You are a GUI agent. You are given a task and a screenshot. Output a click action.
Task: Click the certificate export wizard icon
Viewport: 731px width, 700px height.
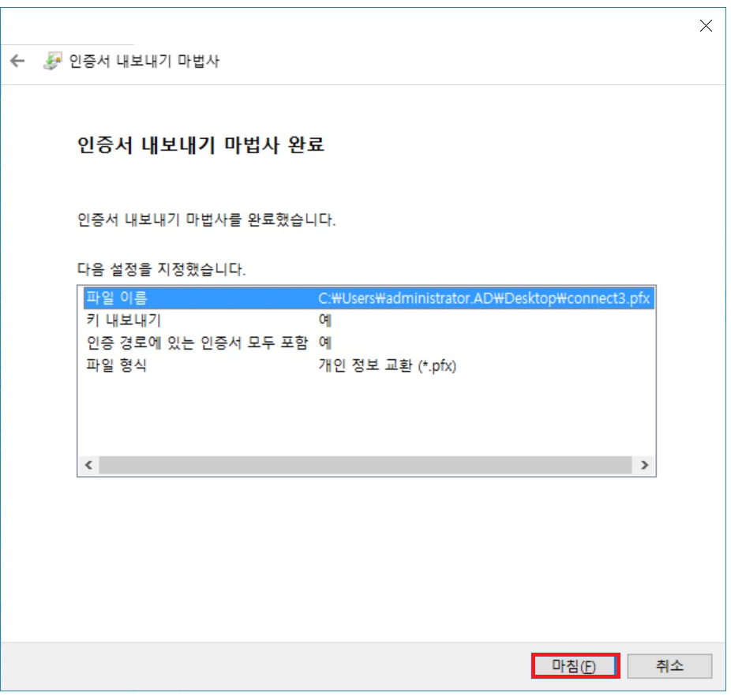pos(52,62)
